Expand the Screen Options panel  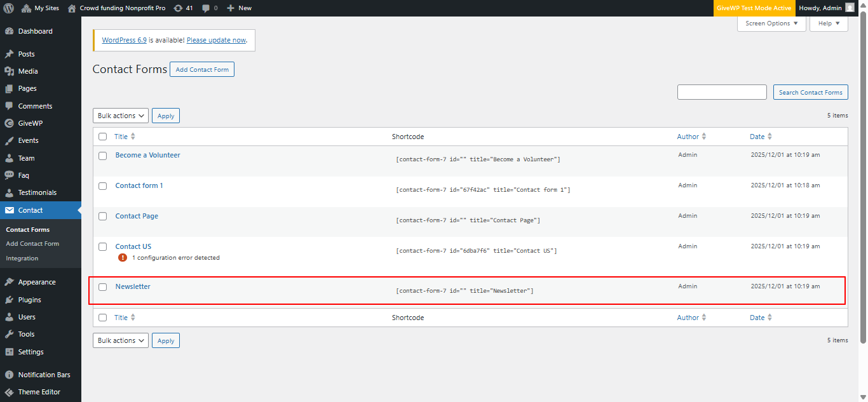tap(771, 23)
